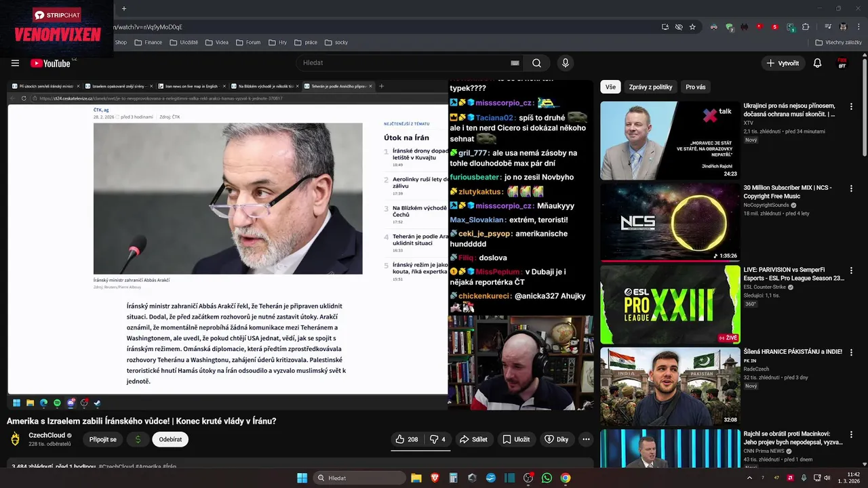Open more options for the Ukrajinci video
This screenshot has height=488, width=868.
(851, 106)
